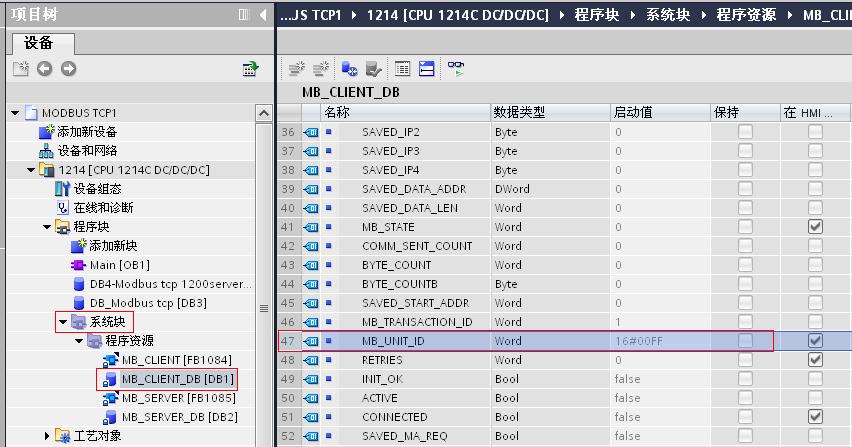The image size is (852, 447).
Task: Click the blue collapse view icon in DB toolbar
Action: tap(427, 69)
